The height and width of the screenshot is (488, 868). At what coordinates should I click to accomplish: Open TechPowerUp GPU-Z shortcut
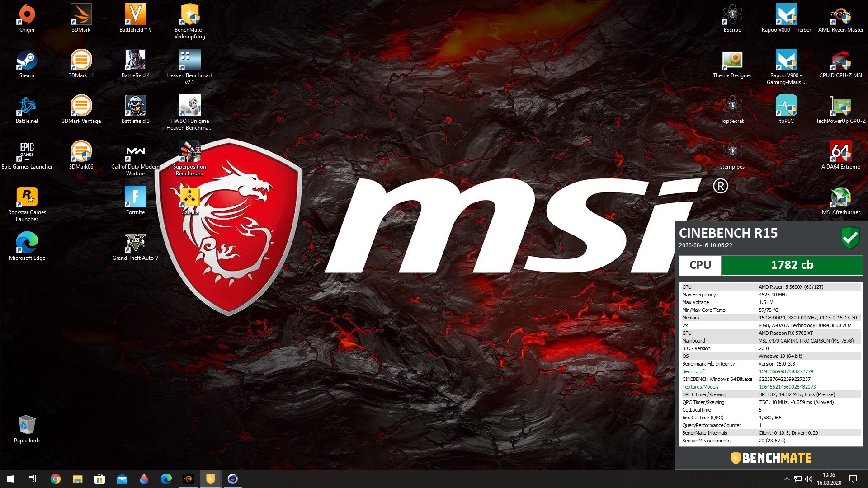click(x=841, y=110)
